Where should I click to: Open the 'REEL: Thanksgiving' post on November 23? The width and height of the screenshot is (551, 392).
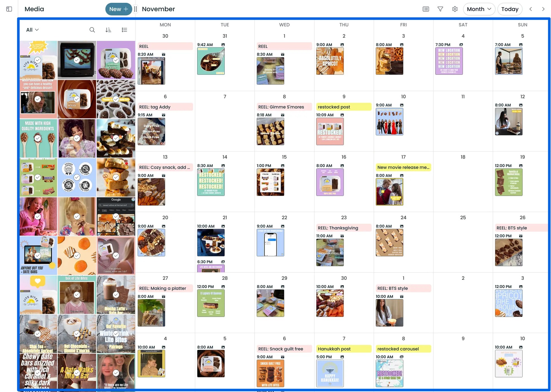coord(344,228)
